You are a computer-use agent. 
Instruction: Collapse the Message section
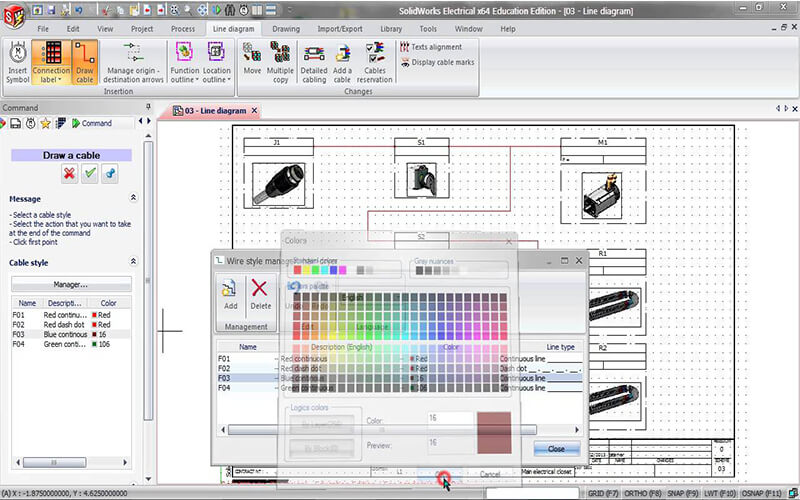[x=133, y=198]
